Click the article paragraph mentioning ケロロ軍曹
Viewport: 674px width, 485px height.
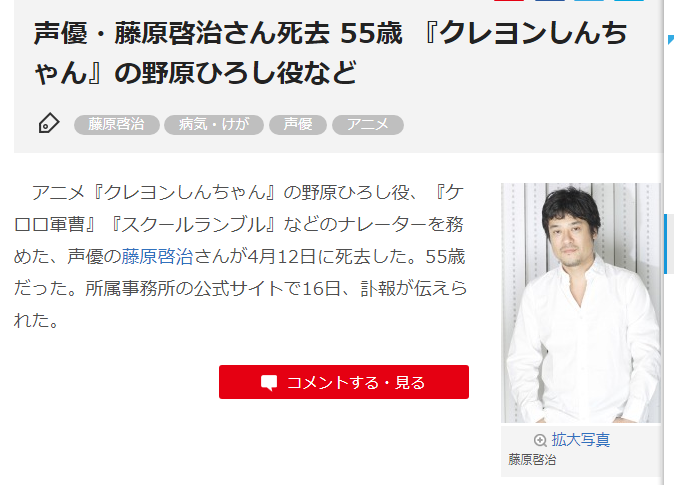(x=240, y=256)
